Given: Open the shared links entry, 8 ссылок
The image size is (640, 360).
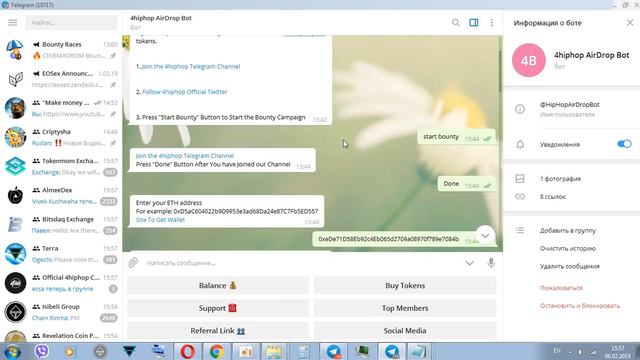Looking at the screenshot, I should click(x=553, y=197).
